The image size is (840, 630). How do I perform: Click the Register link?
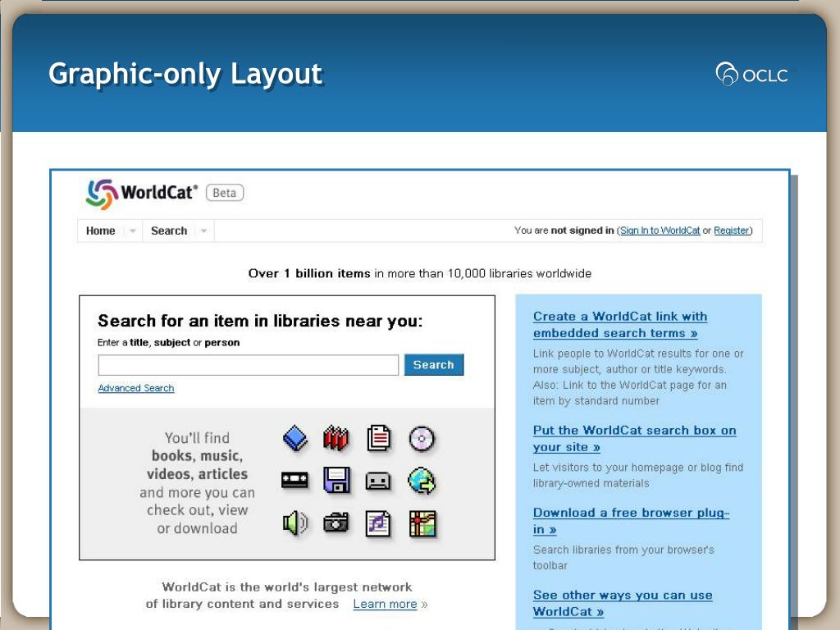(x=731, y=231)
